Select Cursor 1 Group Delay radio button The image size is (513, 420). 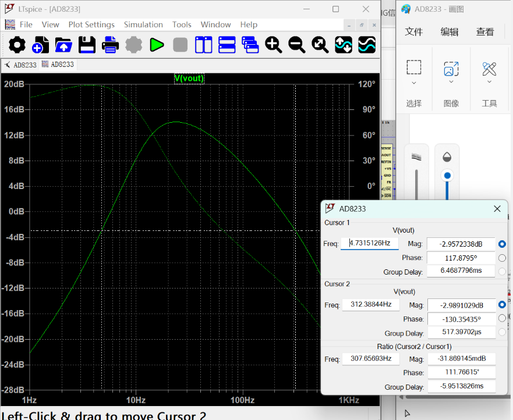click(502, 271)
